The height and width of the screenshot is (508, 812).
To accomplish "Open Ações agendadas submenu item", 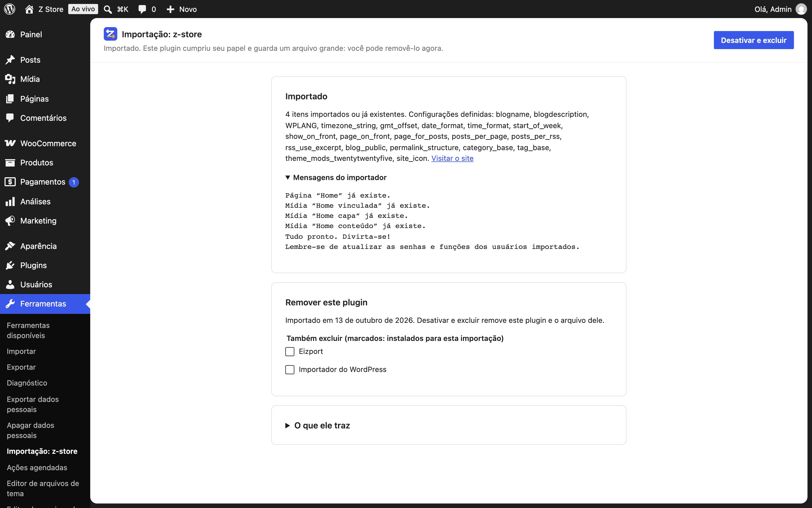I will point(37,467).
